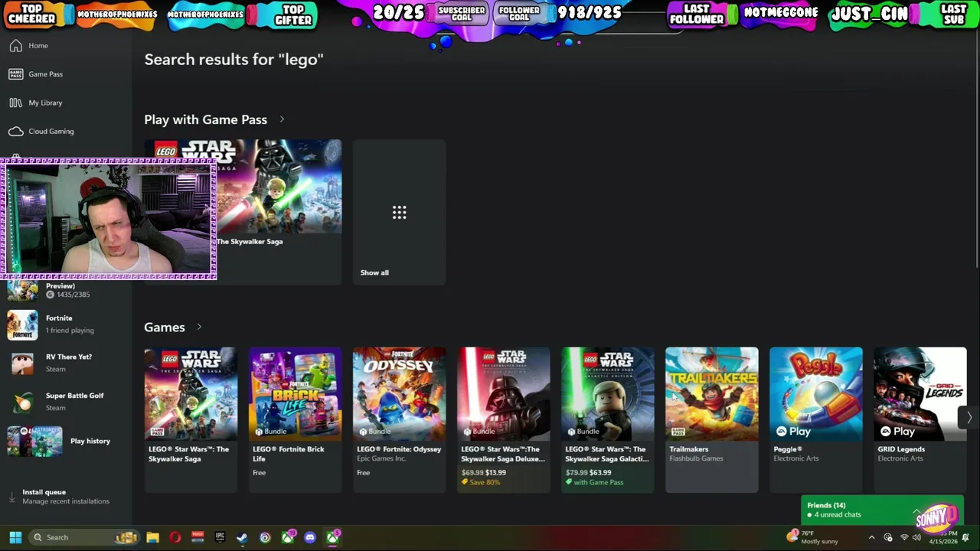
Task: Open the weather widget showing 76°F
Action: 813,537
